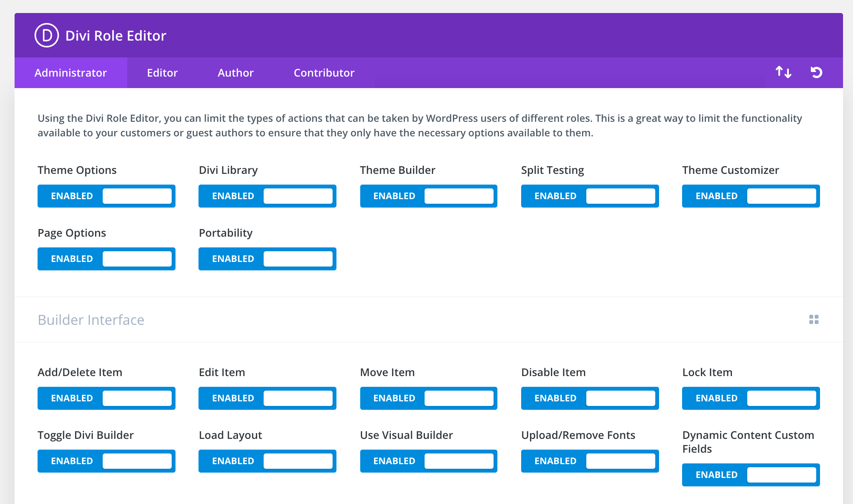The image size is (853, 504).
Task: Click the Builder Interface grid dots icon
Action: click(814, 319)
